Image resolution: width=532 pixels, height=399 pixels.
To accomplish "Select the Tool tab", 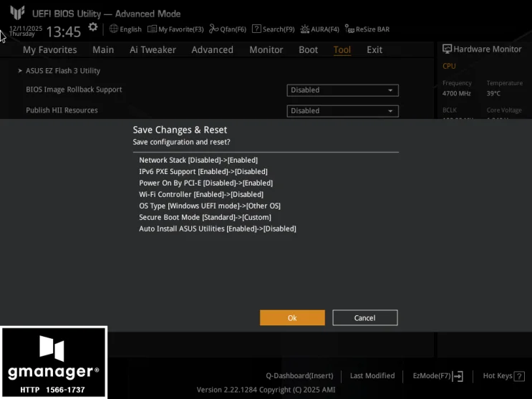I will click(x=342, y=50).
